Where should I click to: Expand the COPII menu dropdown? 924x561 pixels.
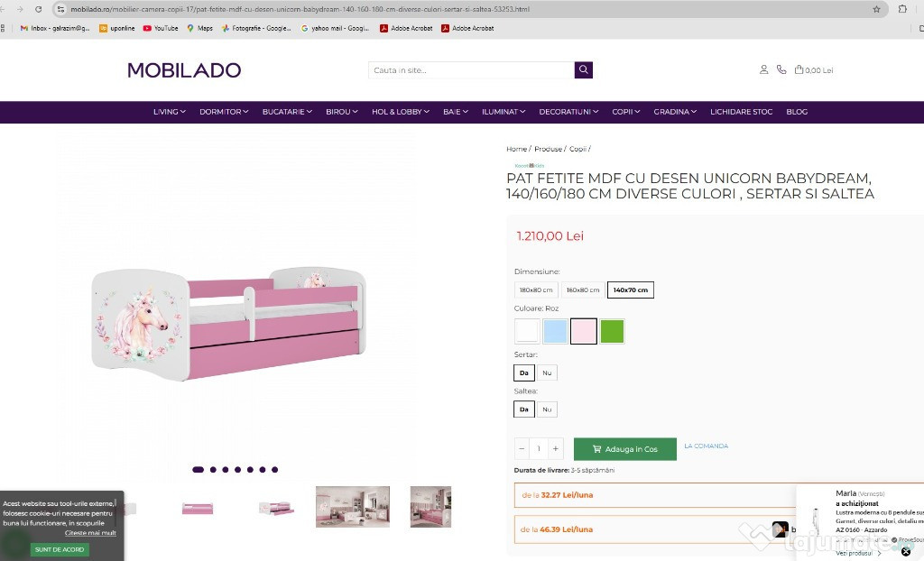(625, 111)
